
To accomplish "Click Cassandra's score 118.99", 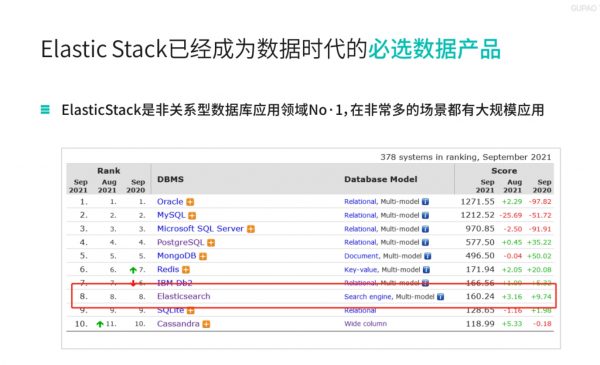I will [x=480, y=324].
